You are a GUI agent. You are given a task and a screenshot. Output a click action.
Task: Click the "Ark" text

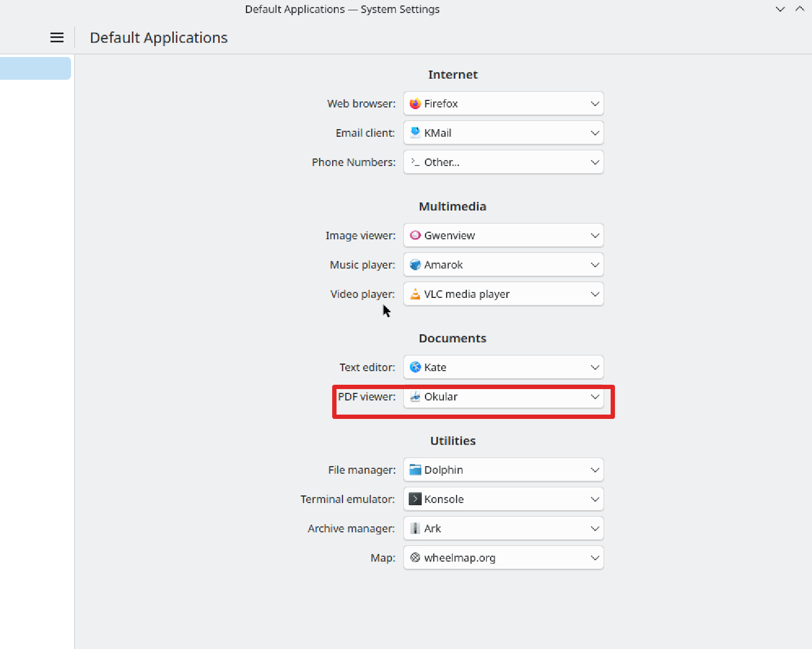pyautogui.click(x=433, y=529)
